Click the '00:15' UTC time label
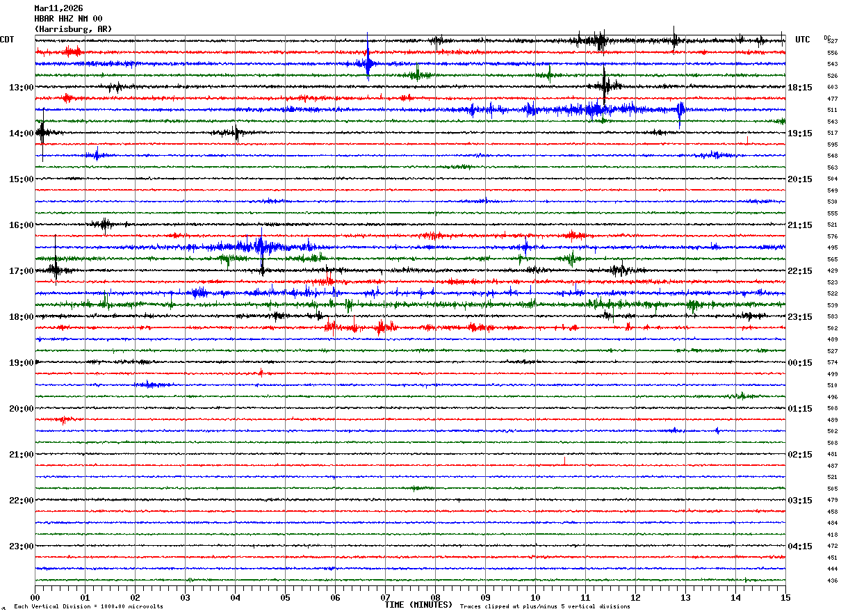The width and height of the screenshot is (841, 616). 800,363
